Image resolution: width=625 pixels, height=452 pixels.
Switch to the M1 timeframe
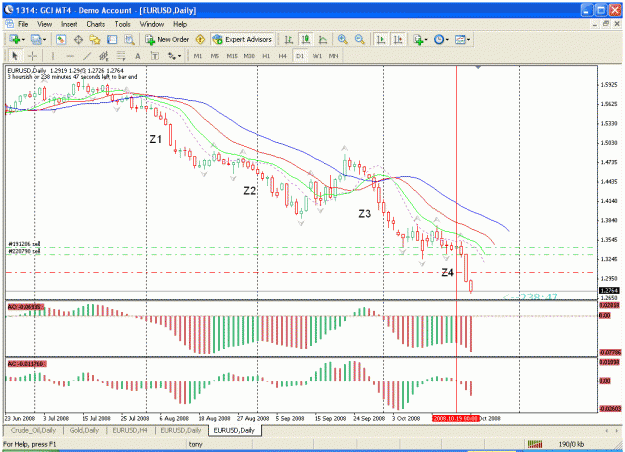[198, 56]
